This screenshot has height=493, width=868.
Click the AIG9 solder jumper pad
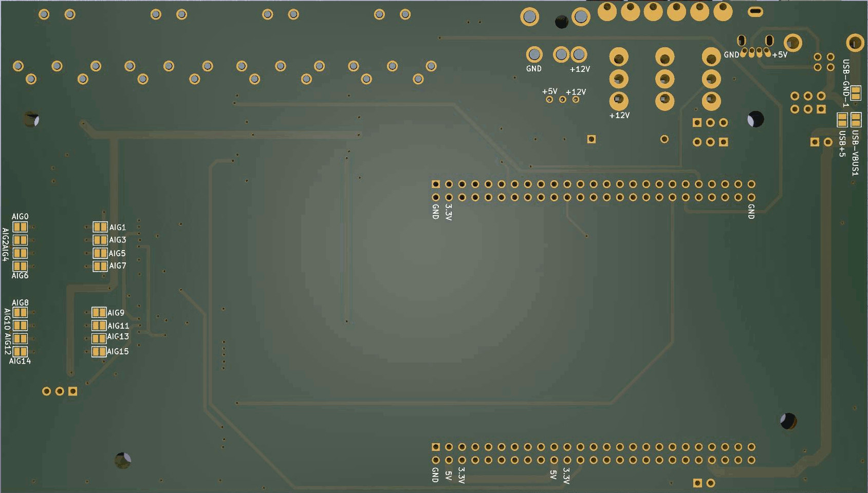(99, 312)
